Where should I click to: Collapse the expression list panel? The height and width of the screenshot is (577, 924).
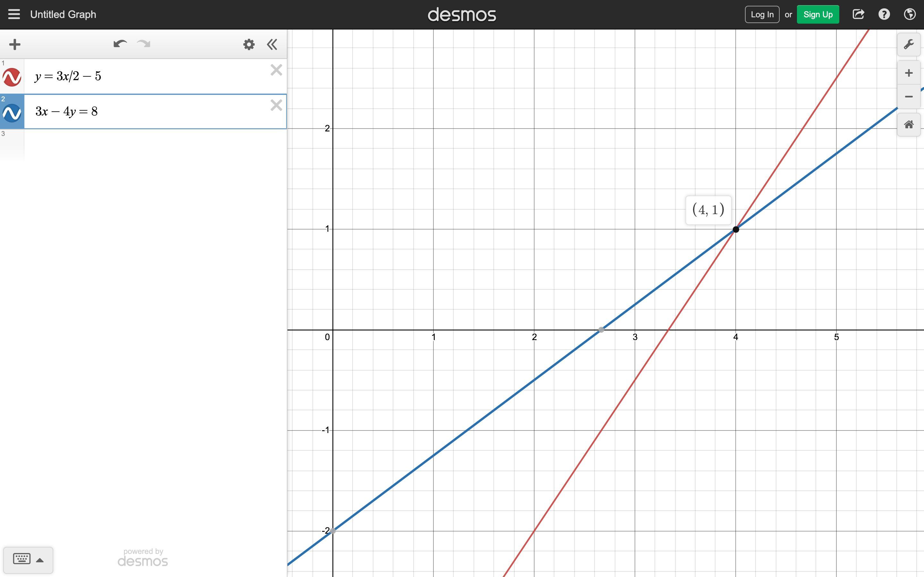[272, 44]
